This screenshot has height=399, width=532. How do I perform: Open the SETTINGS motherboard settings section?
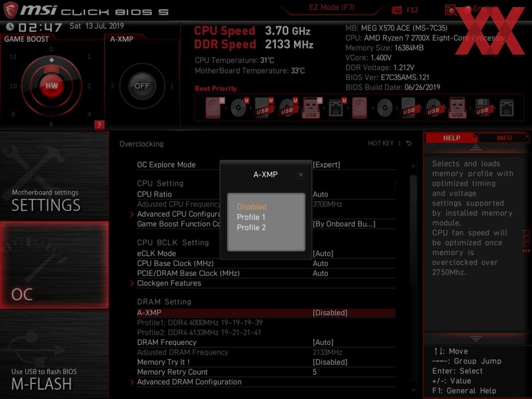54,176
